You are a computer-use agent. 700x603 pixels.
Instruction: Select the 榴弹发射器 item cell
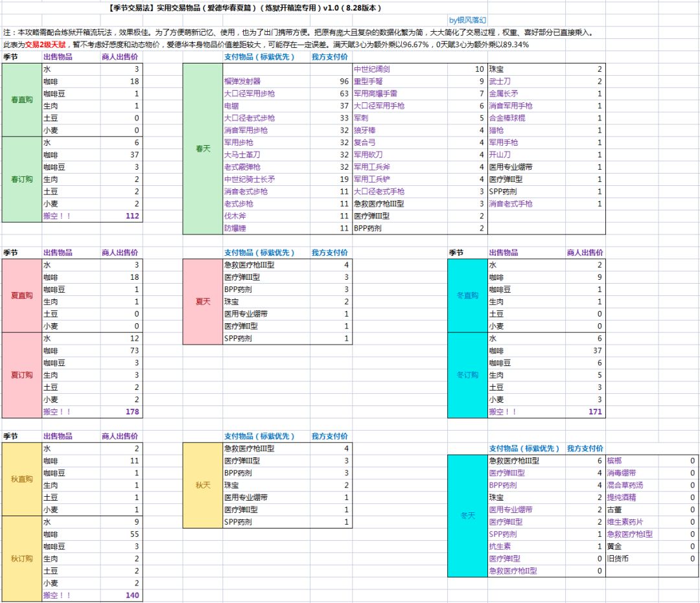(266, 82)
